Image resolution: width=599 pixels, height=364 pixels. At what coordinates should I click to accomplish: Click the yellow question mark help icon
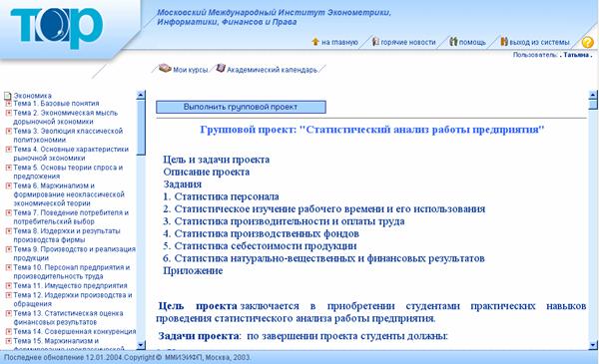tap(587, 42)
